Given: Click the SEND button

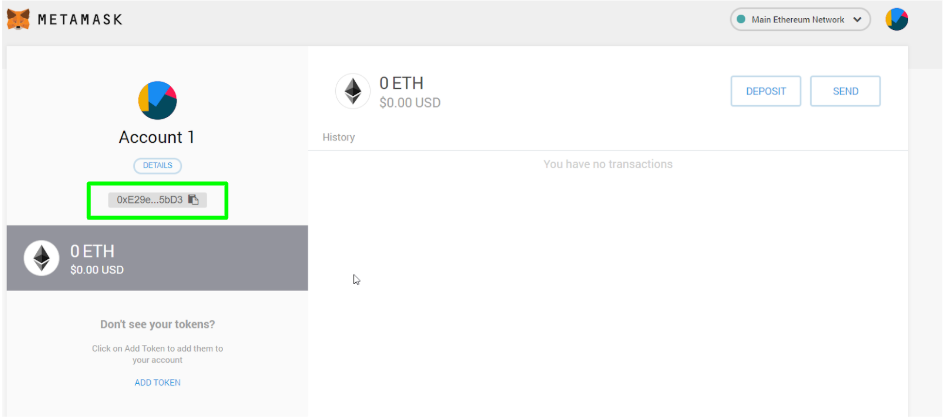Looking at the screenshot, I should click(x=845, y=92).
